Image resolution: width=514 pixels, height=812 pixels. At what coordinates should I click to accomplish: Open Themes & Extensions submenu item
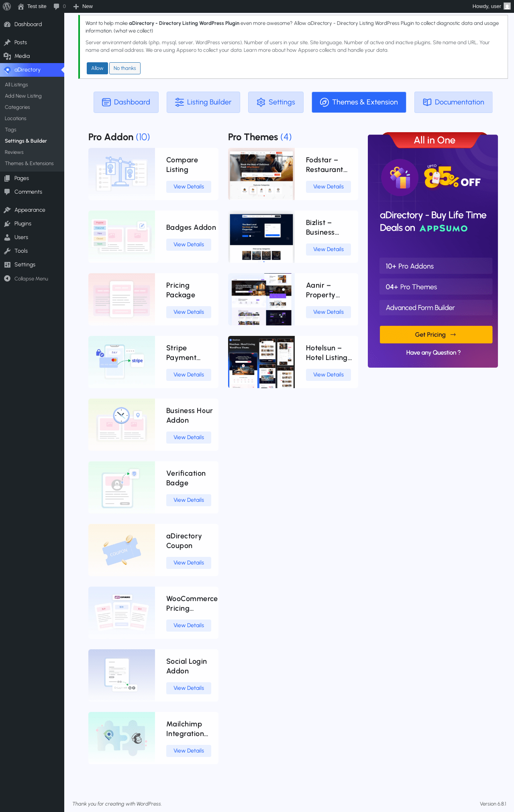tap(29, 164)
